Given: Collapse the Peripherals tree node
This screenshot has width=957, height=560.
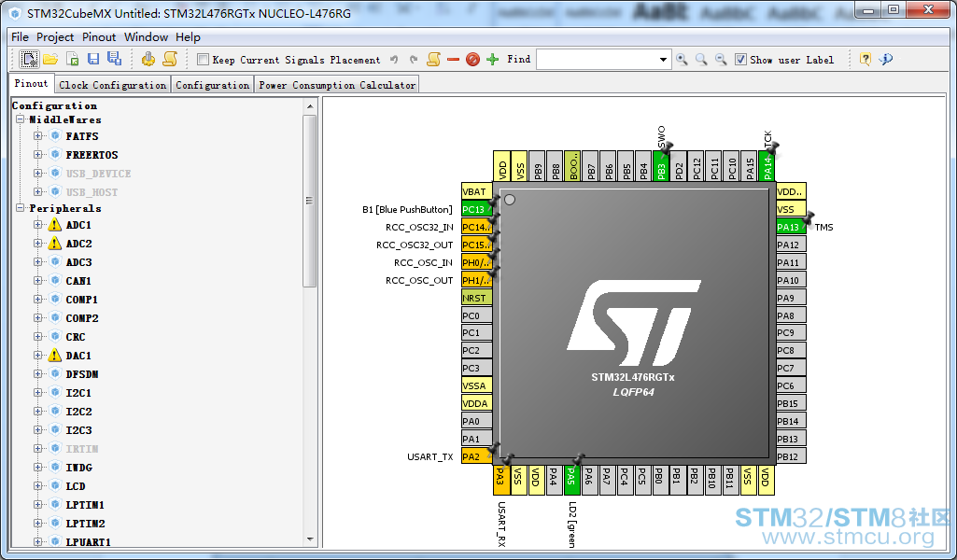Looking at the screenshot, I should [x=21, y=208].
